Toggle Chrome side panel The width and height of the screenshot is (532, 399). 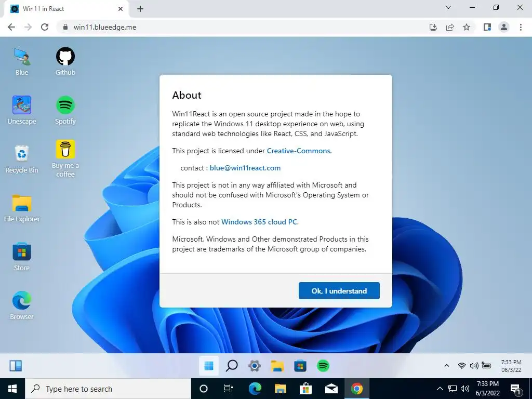click(x=487, y=27)
